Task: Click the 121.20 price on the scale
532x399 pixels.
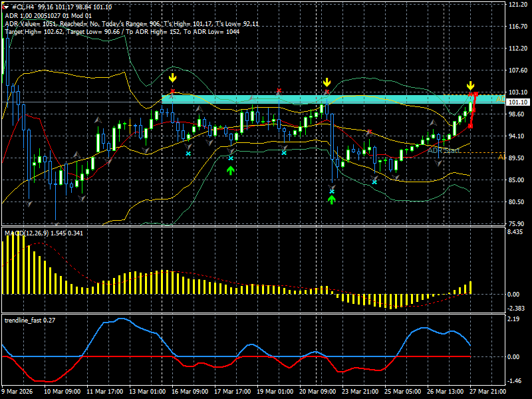Action: pos(517,5)
